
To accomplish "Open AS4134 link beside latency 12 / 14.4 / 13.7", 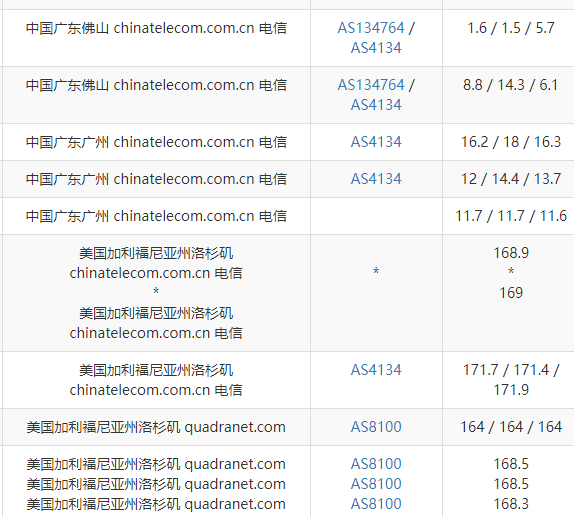I will [x=376, y=179].
